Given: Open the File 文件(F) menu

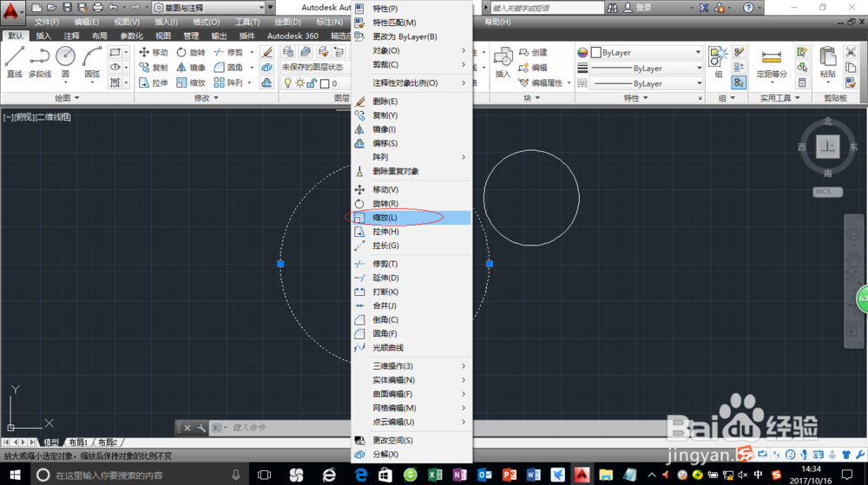Looking at the screenshot, I should [x=47, y=22].
